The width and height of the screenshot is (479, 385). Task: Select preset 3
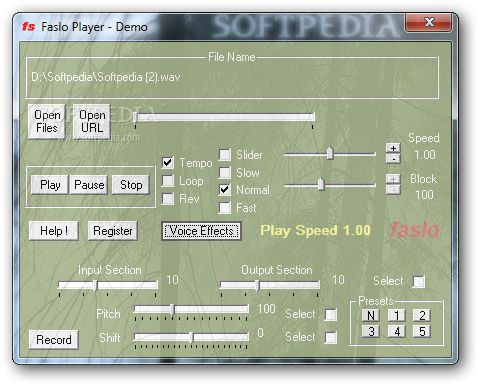pos(371,332)
